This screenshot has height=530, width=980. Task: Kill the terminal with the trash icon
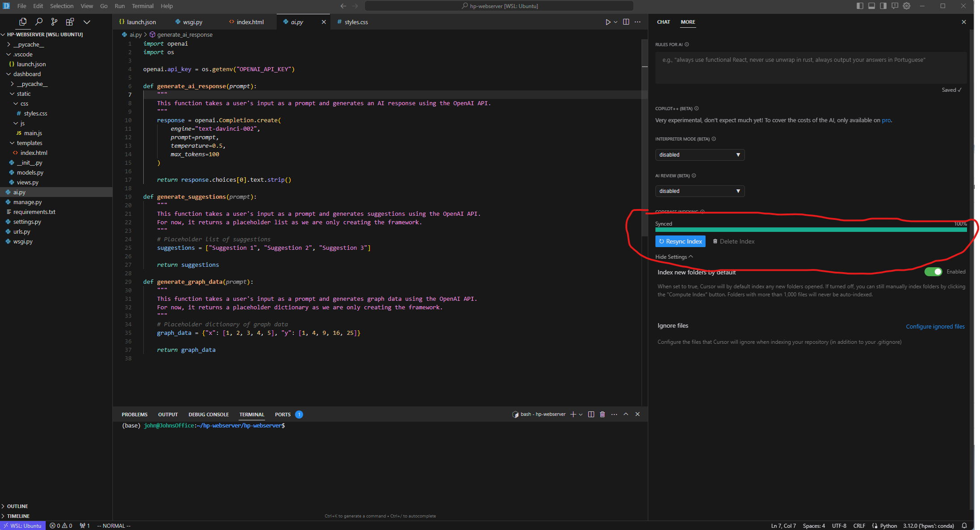point(602,414)
